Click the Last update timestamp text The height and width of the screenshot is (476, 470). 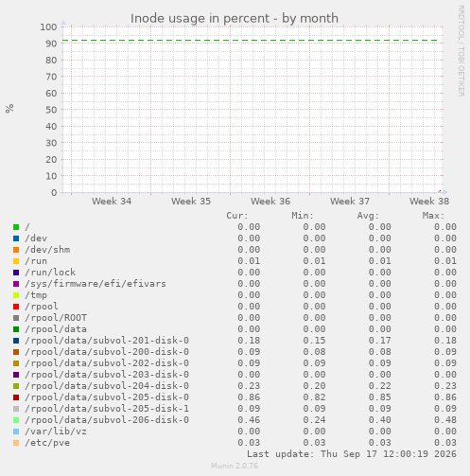352,454
